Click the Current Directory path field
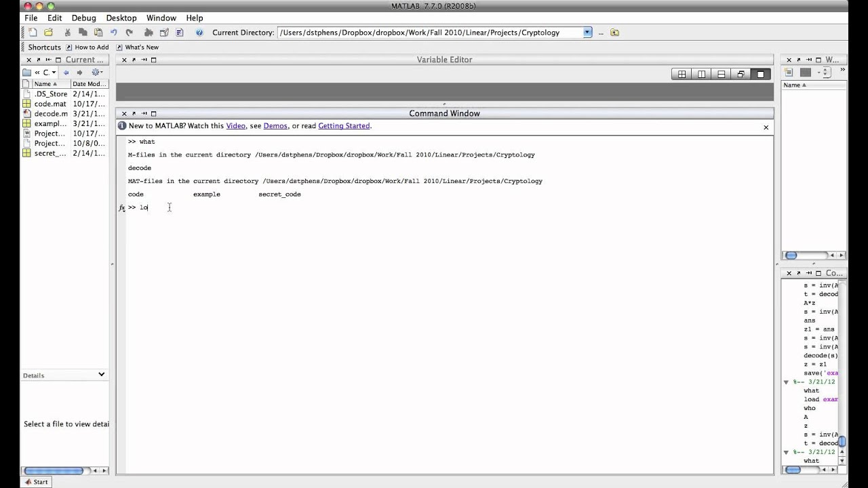 430,33
